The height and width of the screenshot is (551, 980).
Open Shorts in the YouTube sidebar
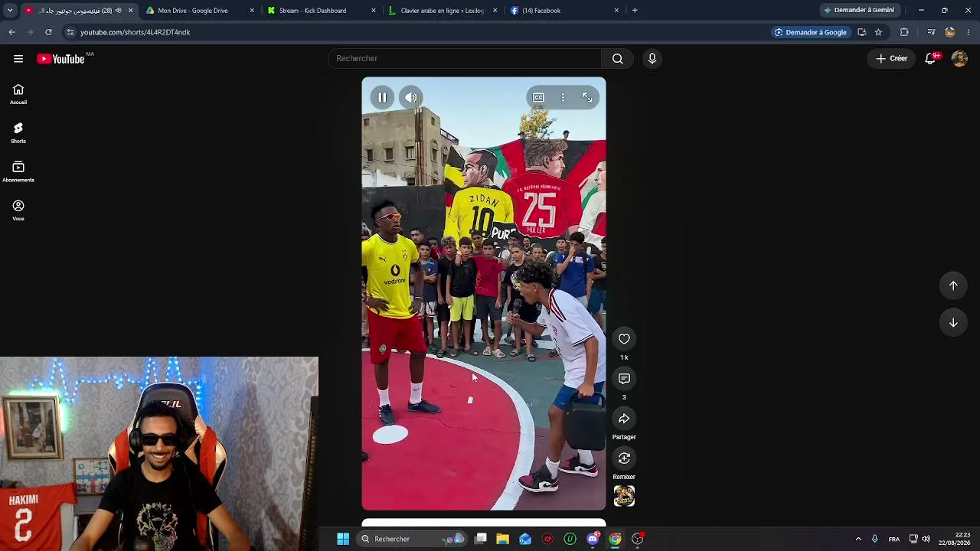tap(18, 132)
